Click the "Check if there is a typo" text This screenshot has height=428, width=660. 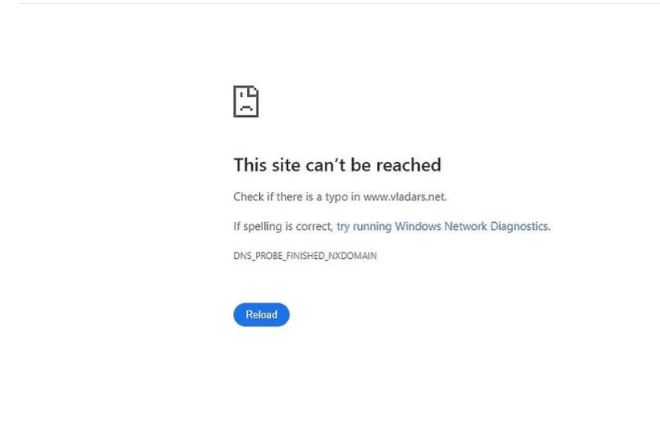[291, 197]
